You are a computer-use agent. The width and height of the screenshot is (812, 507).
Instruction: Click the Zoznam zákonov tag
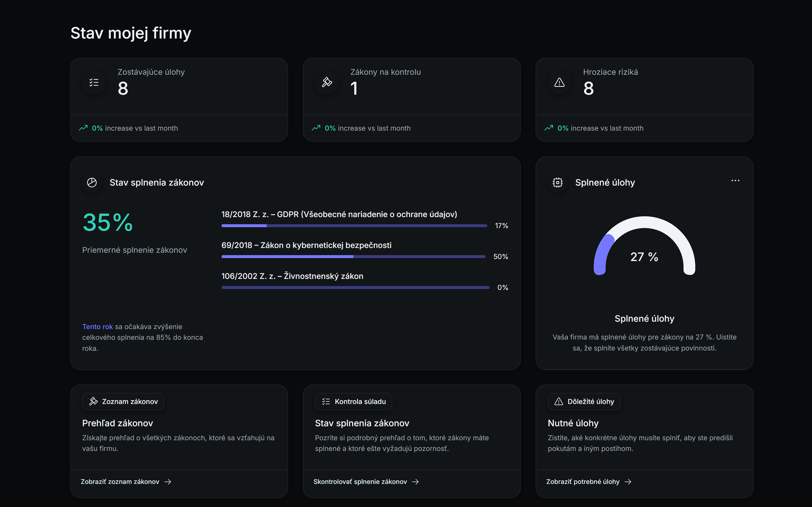(x=123, y=401)
